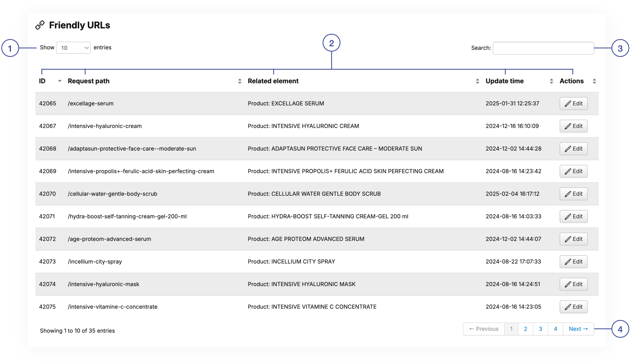The width and height of the screenshot is (632, 364).
Task: Sort table by ID column arrow
Action: coord(59,81)
